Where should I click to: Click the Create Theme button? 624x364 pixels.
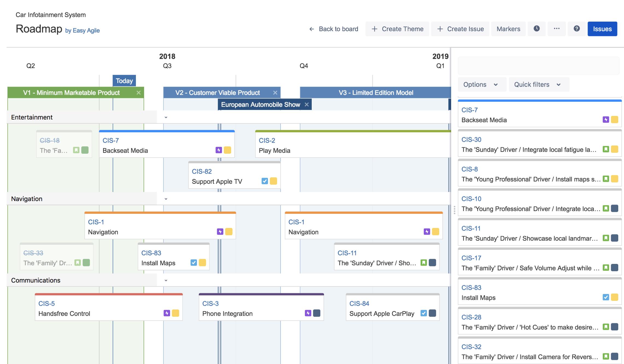397,29
